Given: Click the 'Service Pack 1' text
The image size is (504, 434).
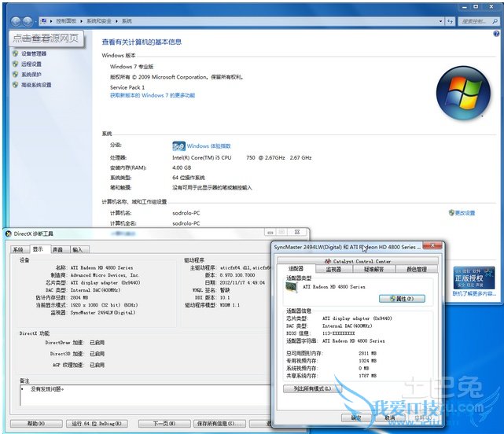Looking at the screenshot, I should 127,87.
